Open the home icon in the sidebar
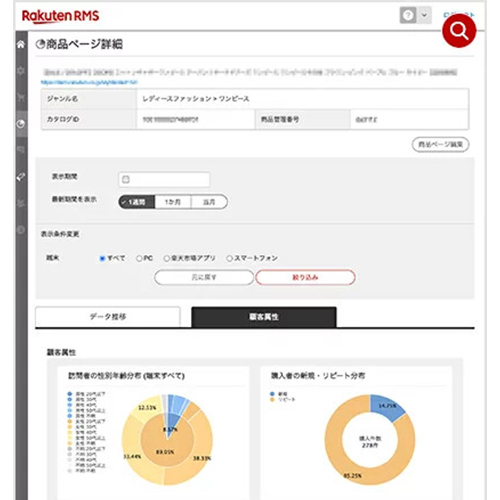 tap(21, 44)
